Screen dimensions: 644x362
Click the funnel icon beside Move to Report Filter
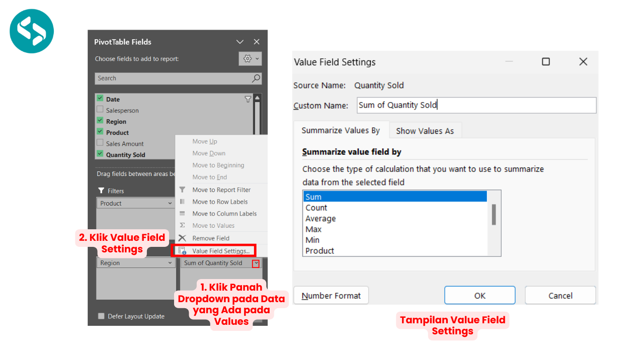(x=182, y=190)
